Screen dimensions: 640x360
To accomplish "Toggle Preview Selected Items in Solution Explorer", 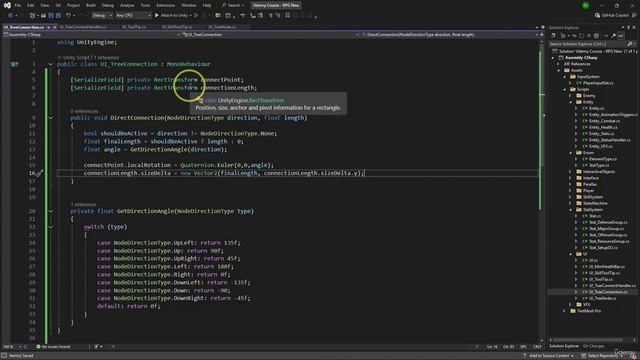I will (x=621, y=36).
